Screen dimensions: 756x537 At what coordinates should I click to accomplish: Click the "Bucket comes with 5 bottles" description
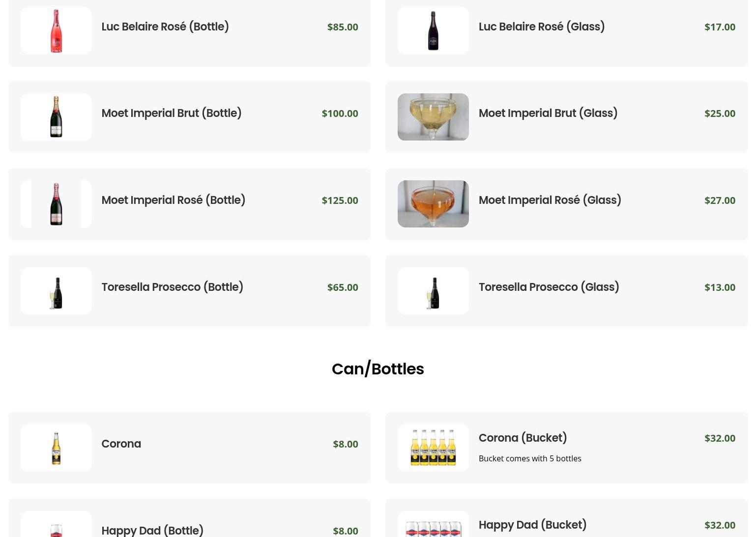pos(529,458)
